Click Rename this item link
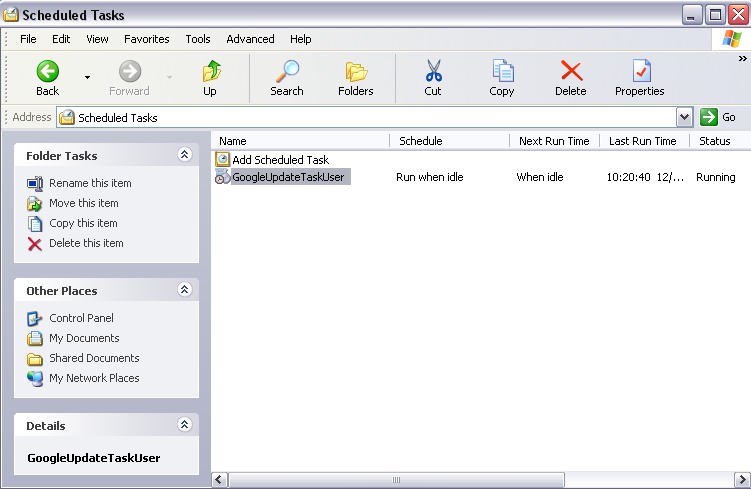751x489 pixels. [90, 183]
